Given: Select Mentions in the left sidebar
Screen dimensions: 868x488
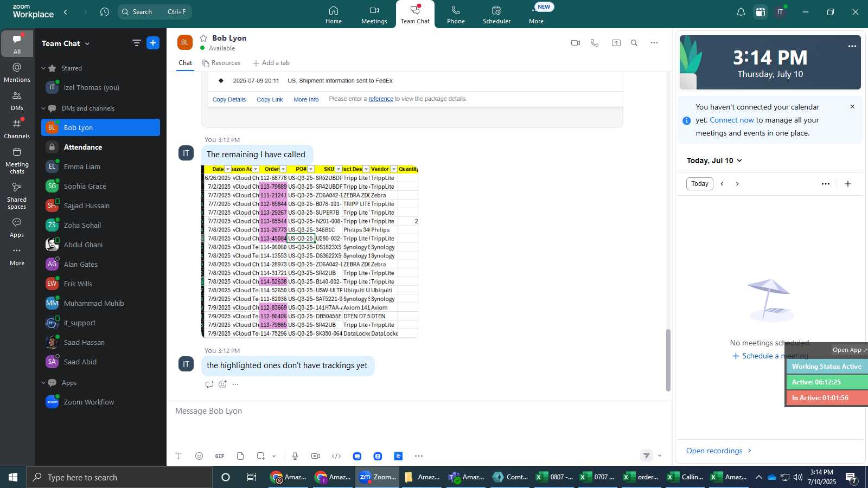Looking at the screenshot, I should [17, 73].
